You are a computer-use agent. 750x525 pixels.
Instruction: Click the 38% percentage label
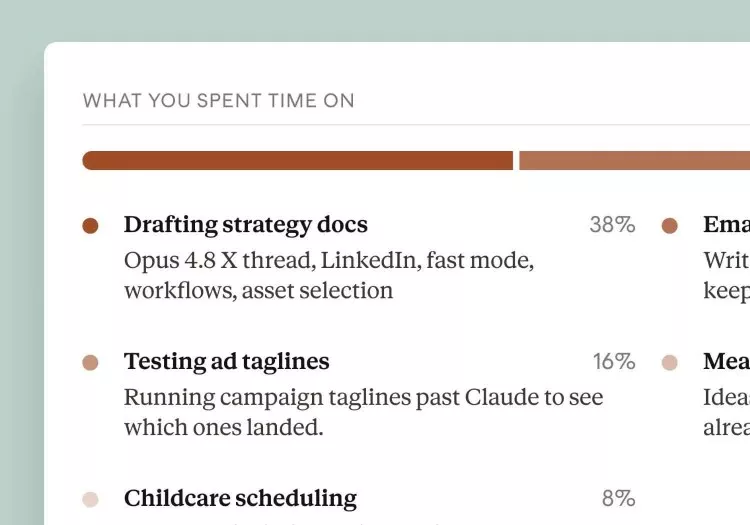613,225
